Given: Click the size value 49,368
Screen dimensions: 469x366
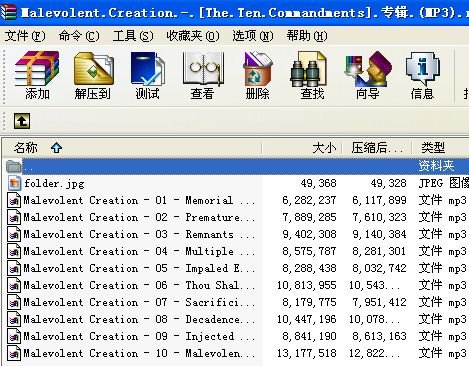Looking at the screenshot, I should (318, 183).
